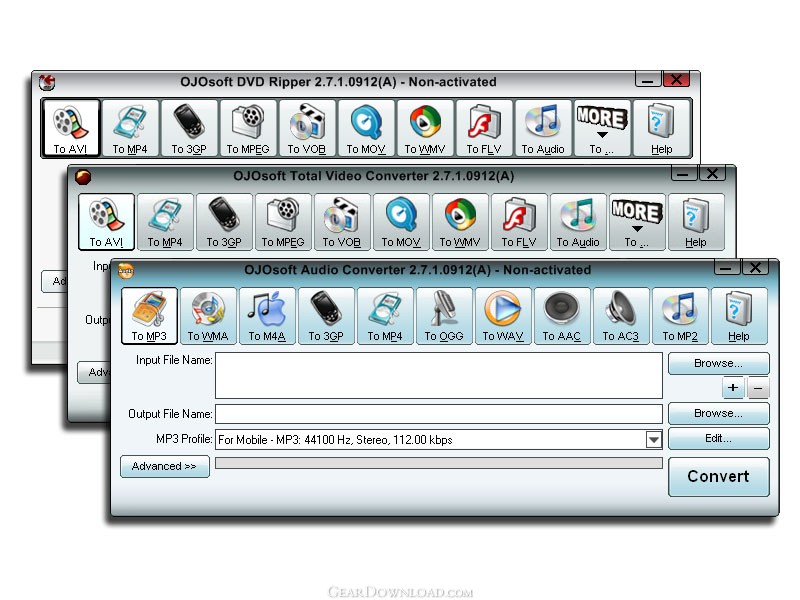Click the Audio Converter title bar icon

point(126,270)
